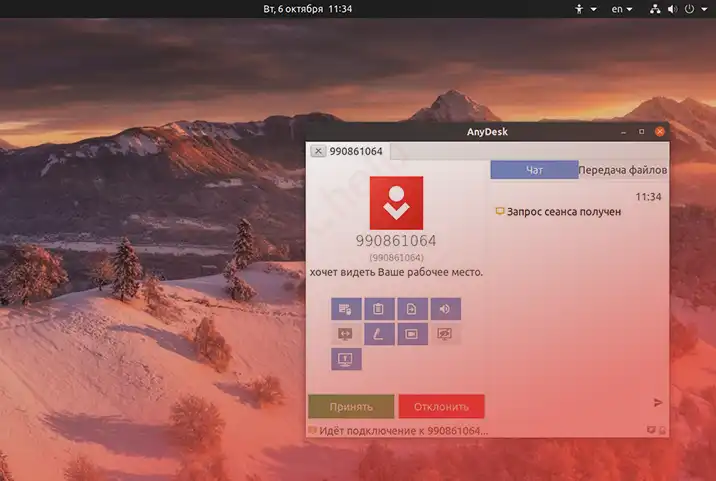Toggle the monitor permission in the bottom row
Viewport: 716px width, 481px height.
[x=346, y=359]
